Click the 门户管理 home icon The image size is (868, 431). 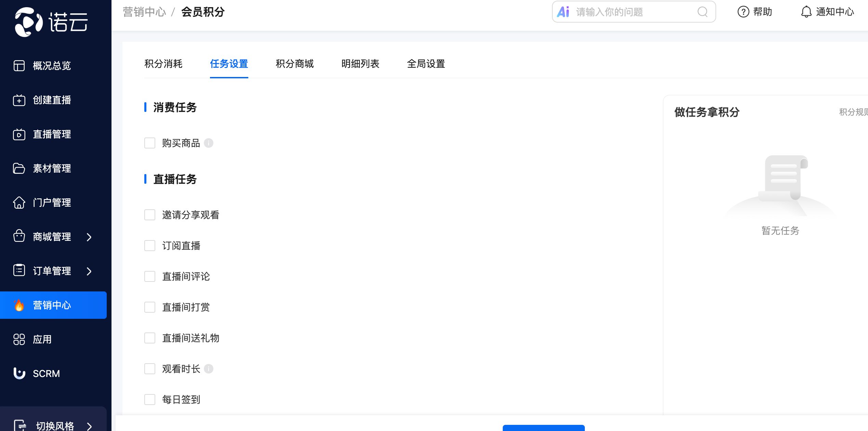point(19,203)
